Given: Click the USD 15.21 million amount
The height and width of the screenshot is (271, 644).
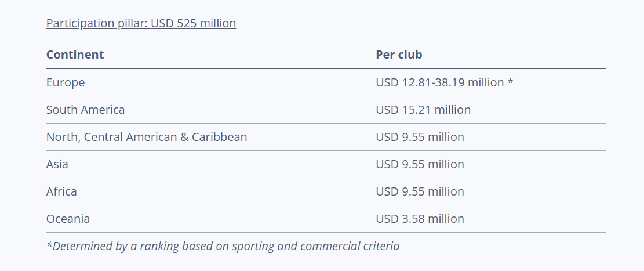Looking at the screenshot, I should click(x=423, y=110).
